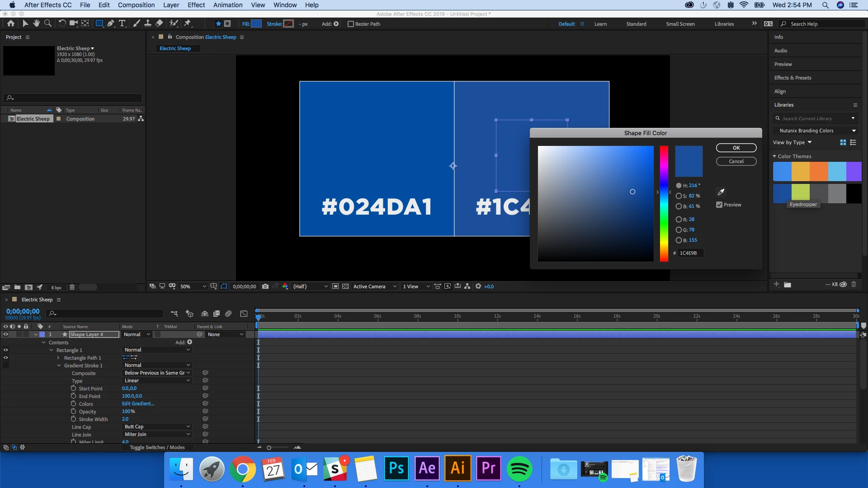
Task: Click the snapshot camera icon
Action: click(265, 286)
